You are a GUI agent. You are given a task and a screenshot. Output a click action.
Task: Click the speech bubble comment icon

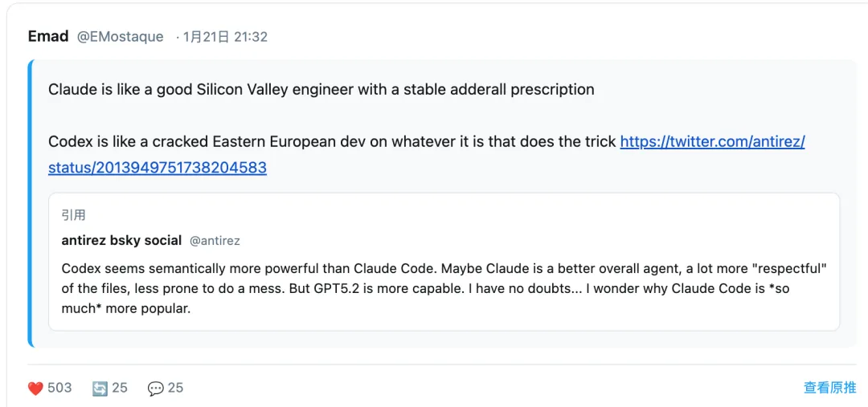tap(156, 389)
